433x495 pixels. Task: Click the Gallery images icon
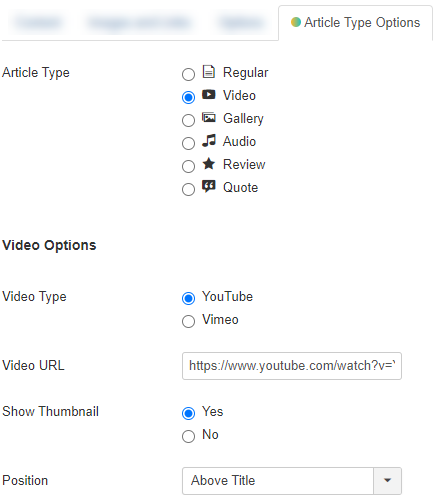pyautogui.click(x=209, y=118)
